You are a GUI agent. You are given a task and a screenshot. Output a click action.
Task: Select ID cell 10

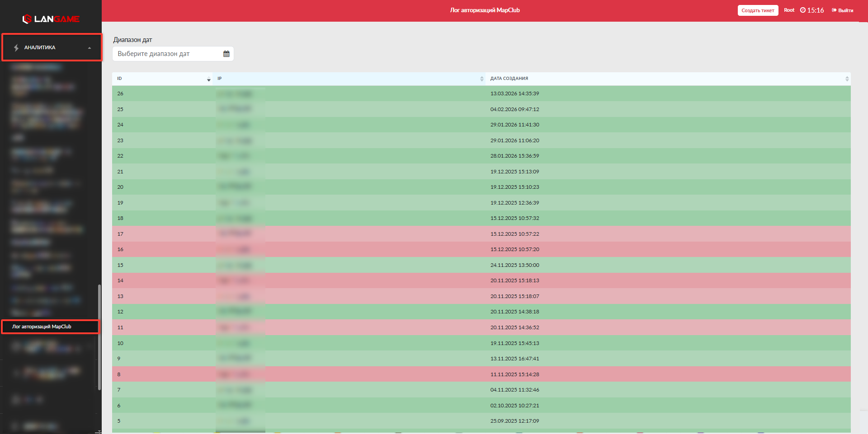120,343
